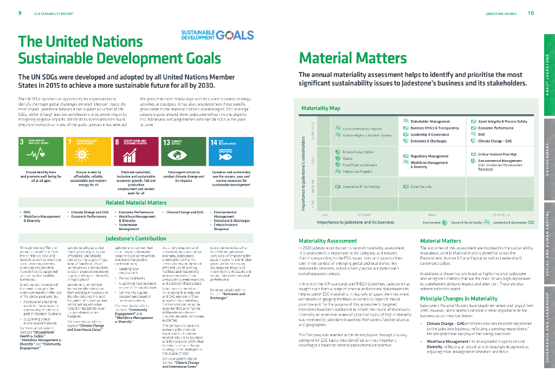Click the Sustainability Report header text
The image size is (555, 392).
pos(54,14)
